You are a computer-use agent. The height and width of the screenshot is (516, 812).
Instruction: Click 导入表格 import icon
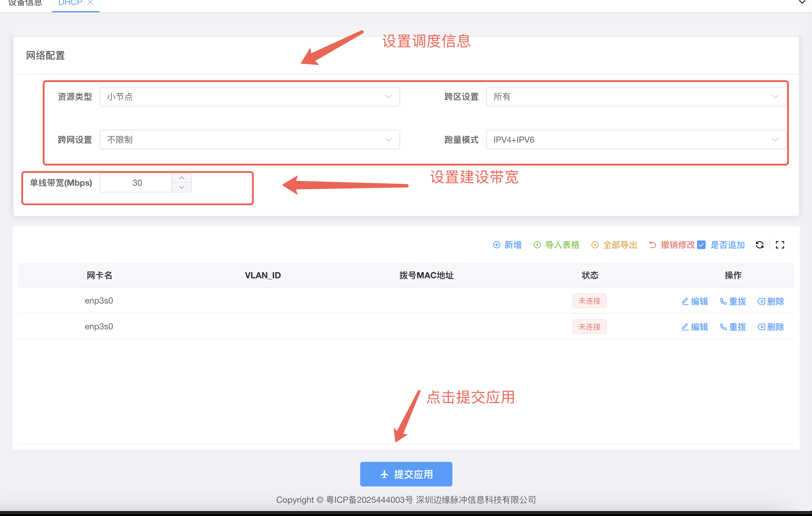pyautogui.click(x=537, y=245)
